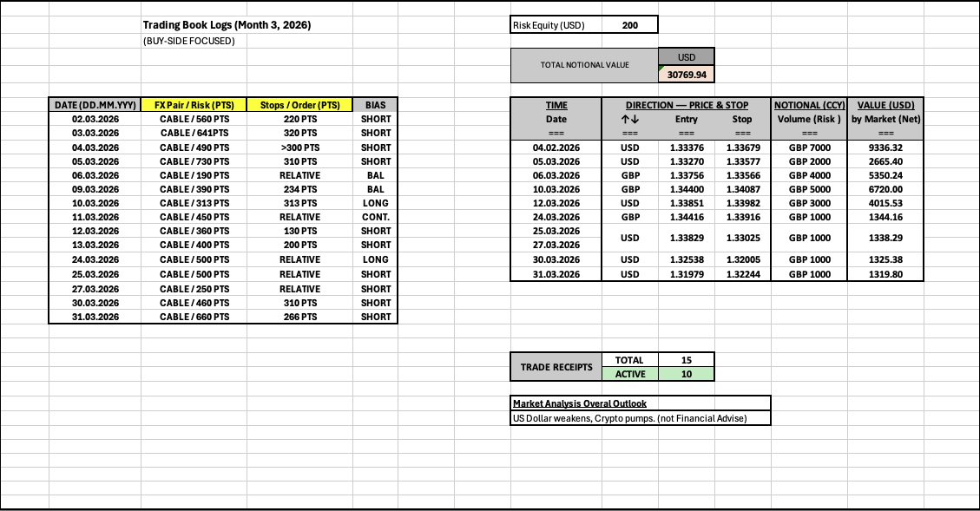Select the '(BUY-SIDE FOCUSED)' subtitle cell
Image resolution: width=980 pixels, height=511 pixels.
point(188,41)
